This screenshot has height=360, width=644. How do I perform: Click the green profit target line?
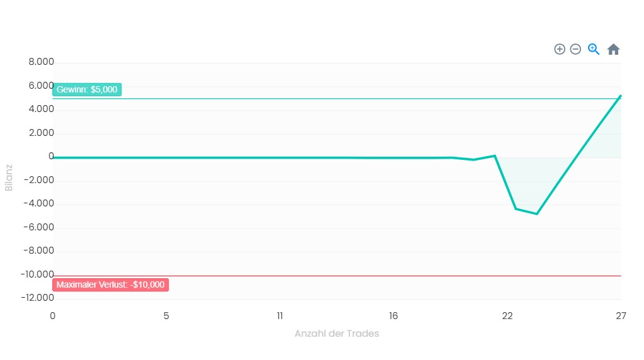(x=337, y=99)
